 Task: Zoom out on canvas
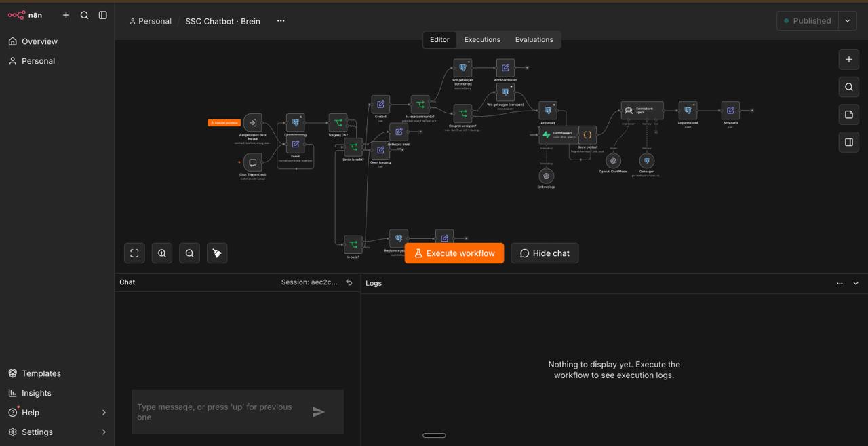190,253
